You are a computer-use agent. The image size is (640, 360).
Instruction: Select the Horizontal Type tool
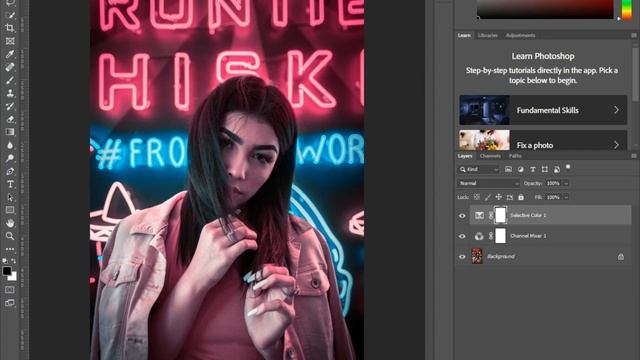(x=10, y=184)
